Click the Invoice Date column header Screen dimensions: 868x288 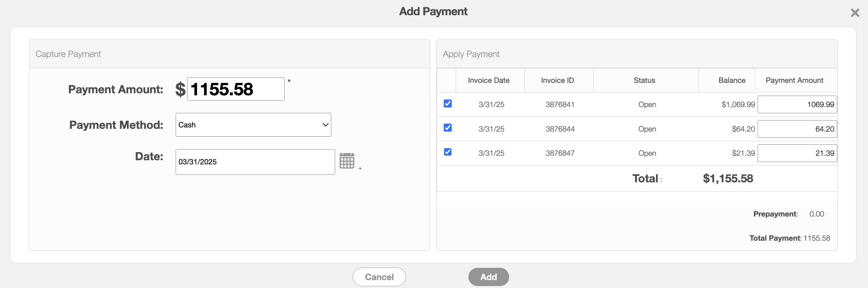coord(489,80)
